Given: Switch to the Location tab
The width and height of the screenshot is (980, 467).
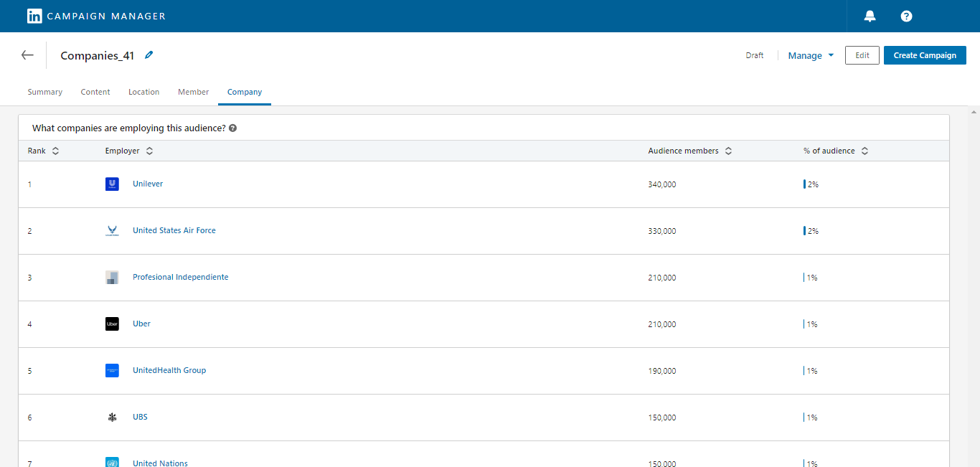Looking at the screenshot, I should click(x=143, y=92).
